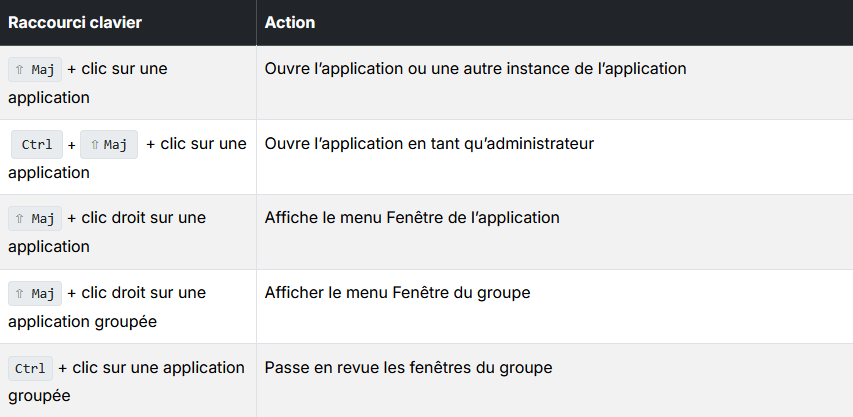This screenshot has height=417, width=853.
Task: Click the Maj key badge in the 'application groupée' row
Action: pyautogui.click(x=35, y=294)
